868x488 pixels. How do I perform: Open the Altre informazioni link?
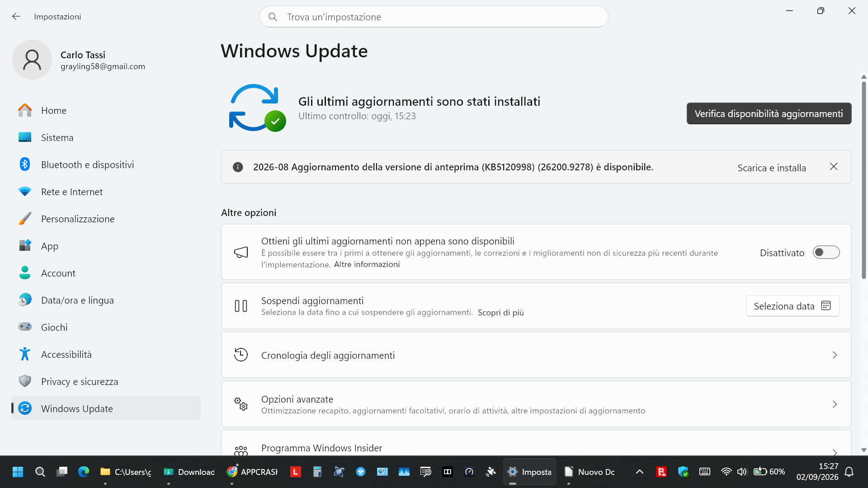pyautogui.click(x=367, y=264)
